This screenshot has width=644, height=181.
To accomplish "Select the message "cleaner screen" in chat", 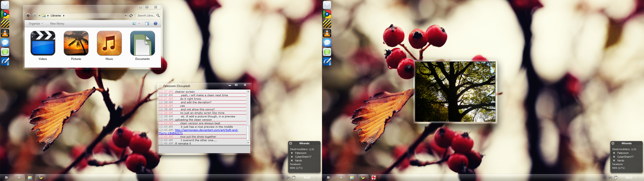I will pos(185,91).
